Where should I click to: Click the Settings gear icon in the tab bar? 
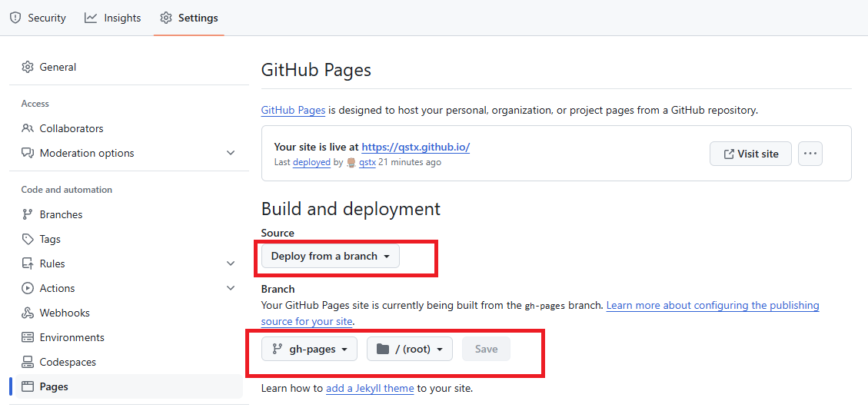point(165,18)
